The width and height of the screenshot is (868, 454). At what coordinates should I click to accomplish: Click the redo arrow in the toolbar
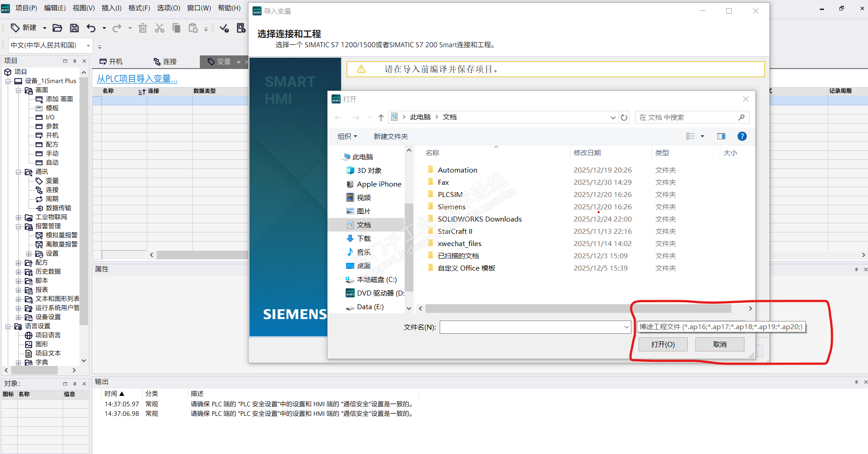117,28
